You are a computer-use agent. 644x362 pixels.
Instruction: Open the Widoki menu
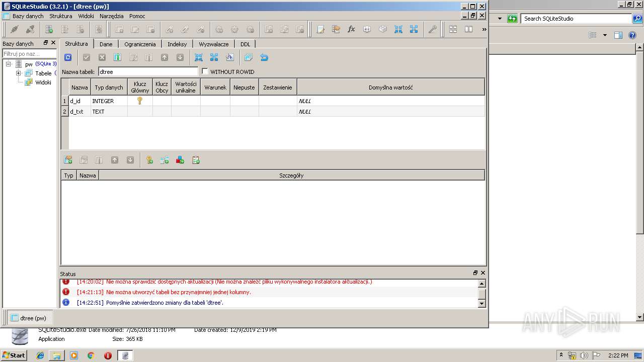86,16
